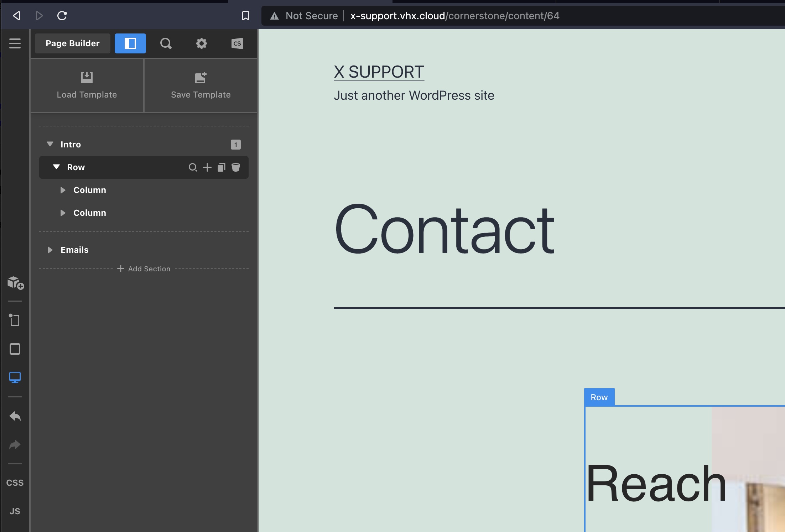Open the add elements cube icon
The width and height of the screenshot is (785, 532).
coord(15,283)
